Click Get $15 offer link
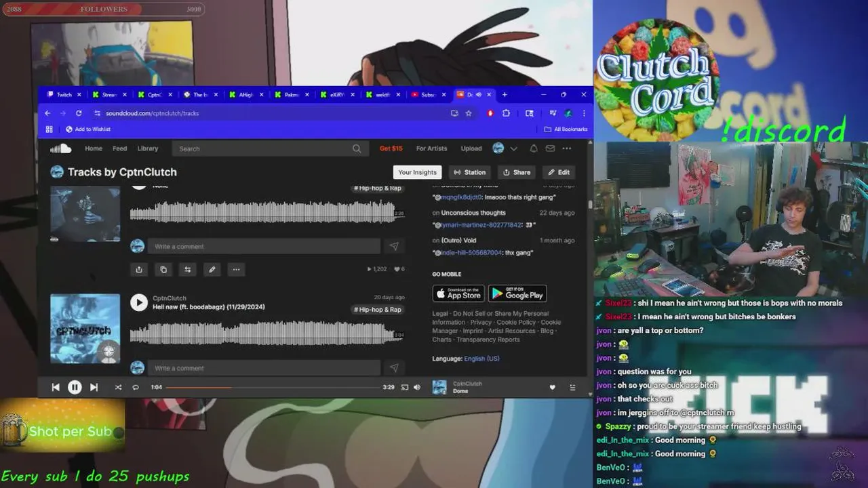Image resolution: width=868 pixels, height=488 pixels. pos(391,148)
